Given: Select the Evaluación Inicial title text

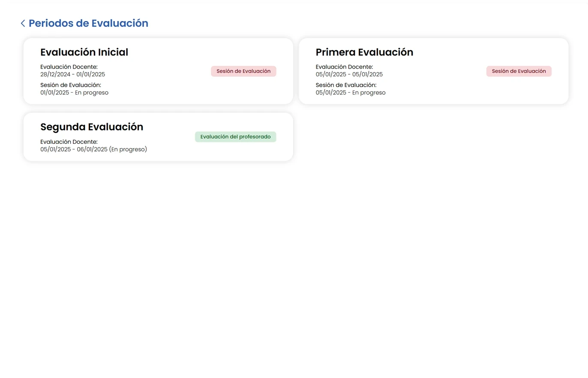Looking at the screenshot, I should tap(84, 52).
